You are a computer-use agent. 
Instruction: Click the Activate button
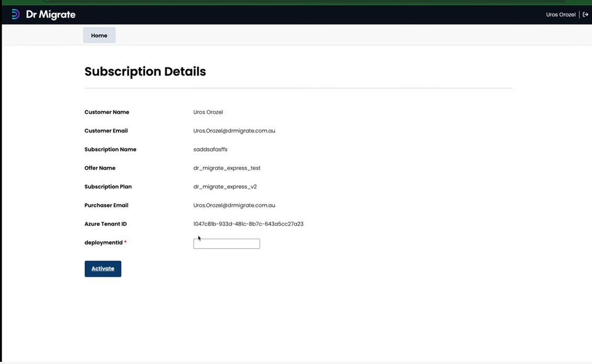click(x=103, y=269)
